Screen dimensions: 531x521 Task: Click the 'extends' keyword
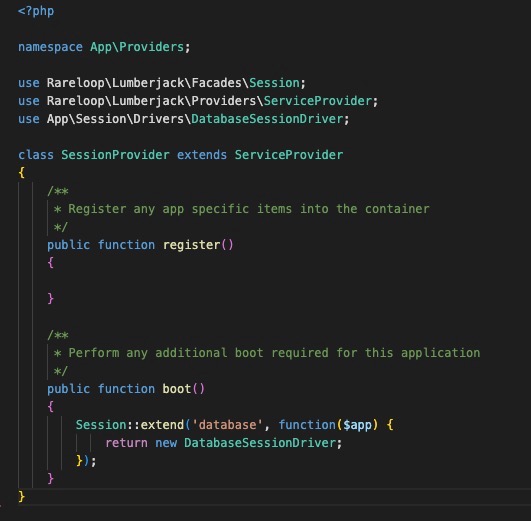coord(202,155)
